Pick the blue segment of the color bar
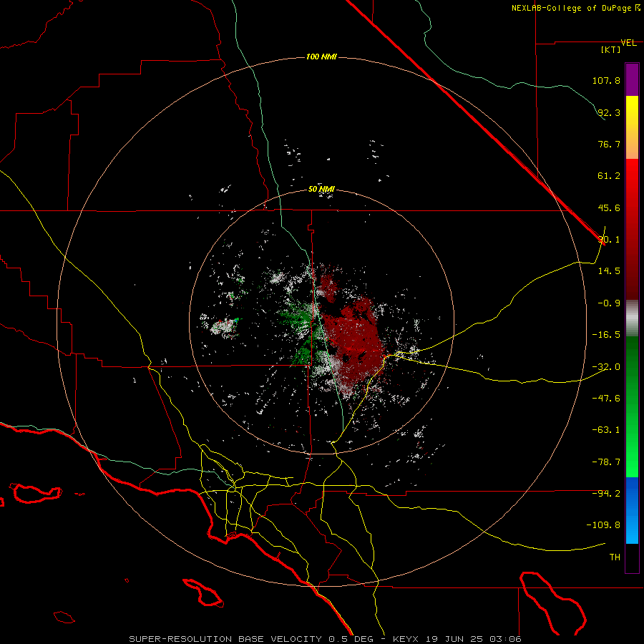644x644 pixels. [632, 510]
